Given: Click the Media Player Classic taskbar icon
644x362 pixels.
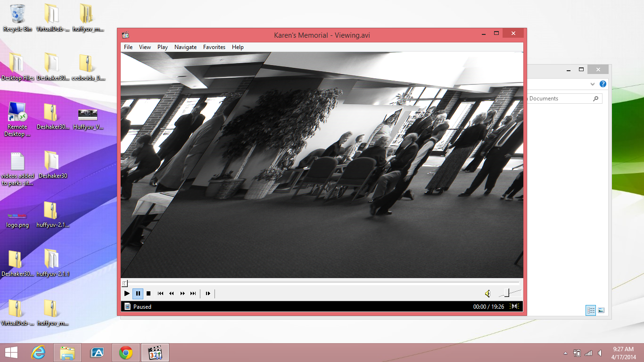Looking at the screenshot, I should coord(155,353).
